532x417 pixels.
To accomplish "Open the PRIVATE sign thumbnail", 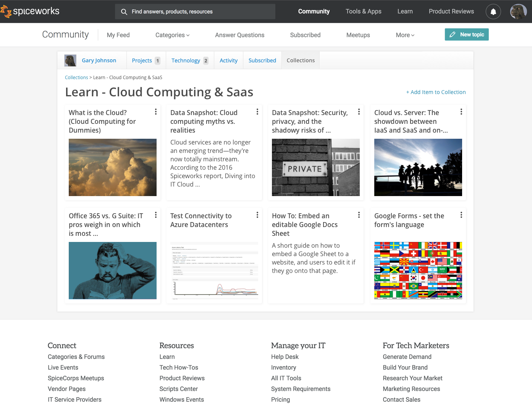I will 316,167.
